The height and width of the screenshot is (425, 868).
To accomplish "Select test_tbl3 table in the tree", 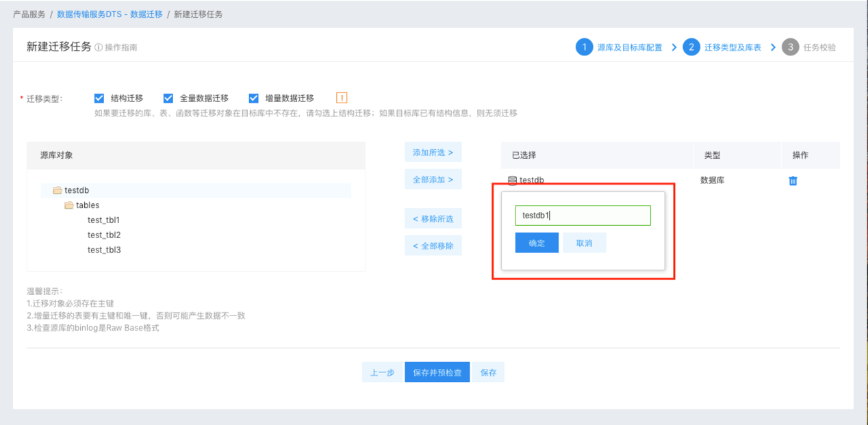I will [x=103, y=250].
